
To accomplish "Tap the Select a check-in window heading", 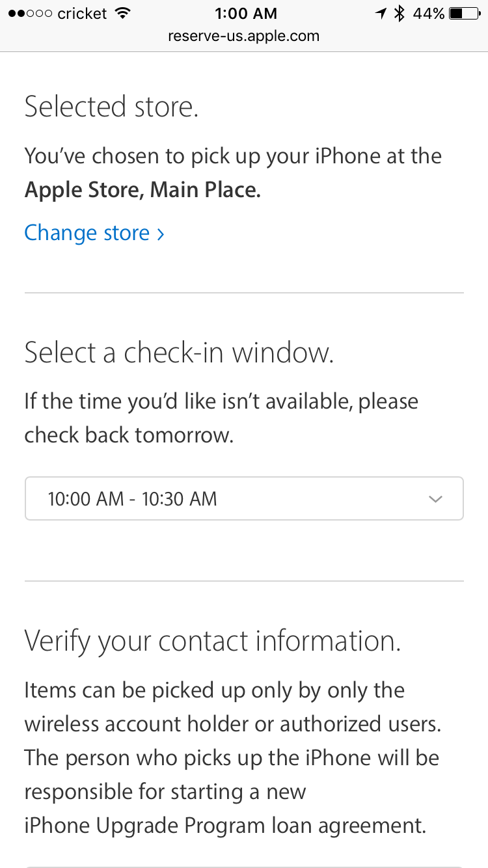I will pos(179,352).
